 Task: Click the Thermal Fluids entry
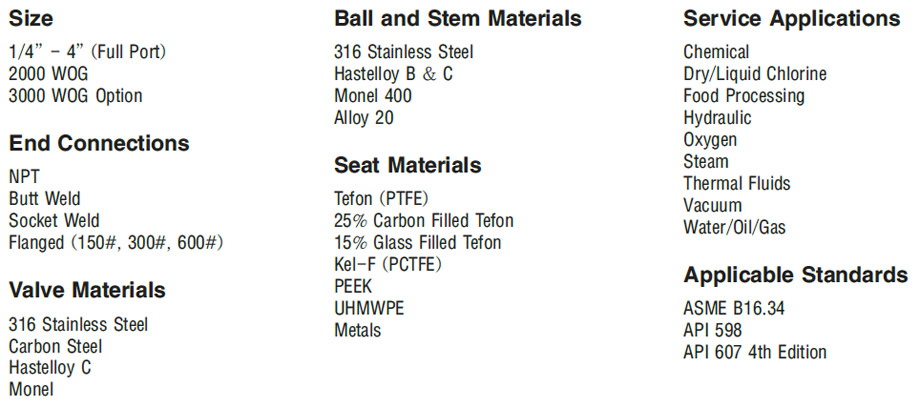point(737,183)
